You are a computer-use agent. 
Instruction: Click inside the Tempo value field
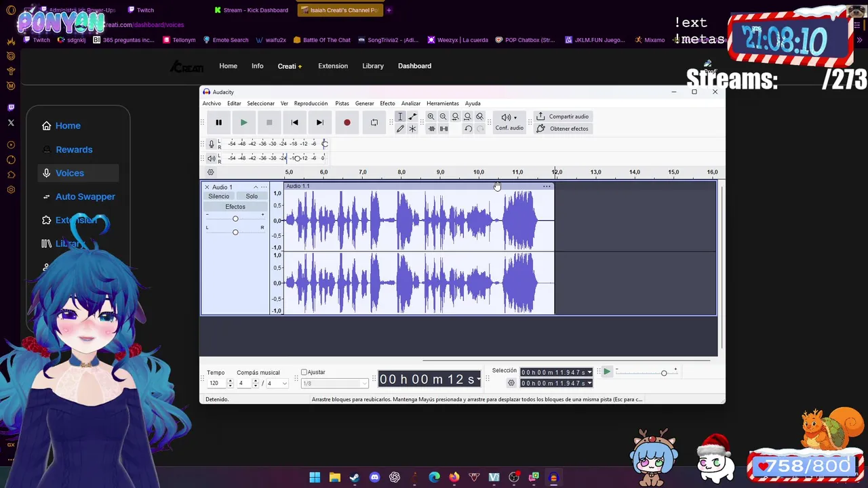pyautogui.click(x=216, y=384)
